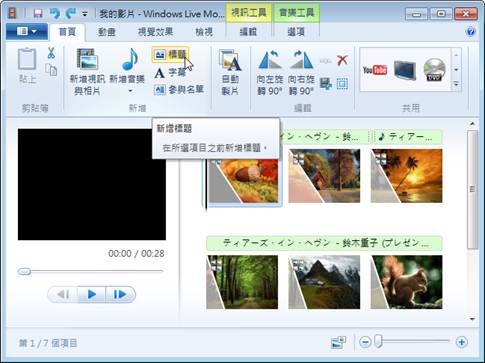Go to previous frame button

coord(63,294)
